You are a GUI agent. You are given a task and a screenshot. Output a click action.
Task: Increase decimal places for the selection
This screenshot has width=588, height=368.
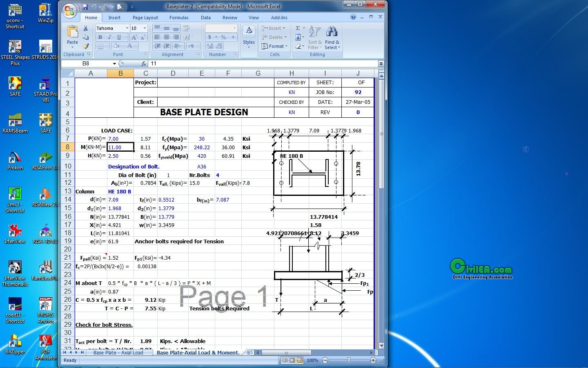210,46
